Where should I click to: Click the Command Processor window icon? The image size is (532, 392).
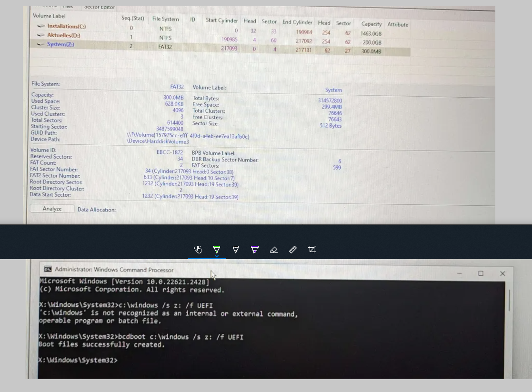[x=48, y=269]
